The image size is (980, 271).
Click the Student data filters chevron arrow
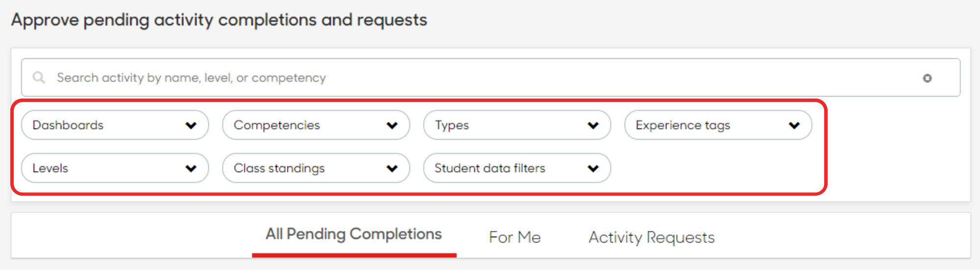(x=593, y=169)
